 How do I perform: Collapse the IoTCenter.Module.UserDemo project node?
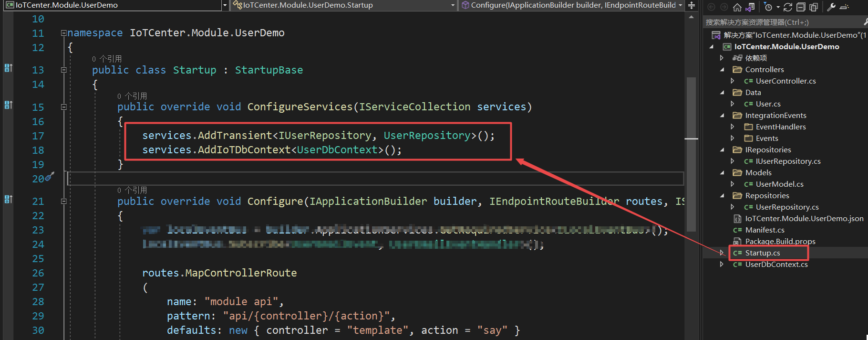712,47
